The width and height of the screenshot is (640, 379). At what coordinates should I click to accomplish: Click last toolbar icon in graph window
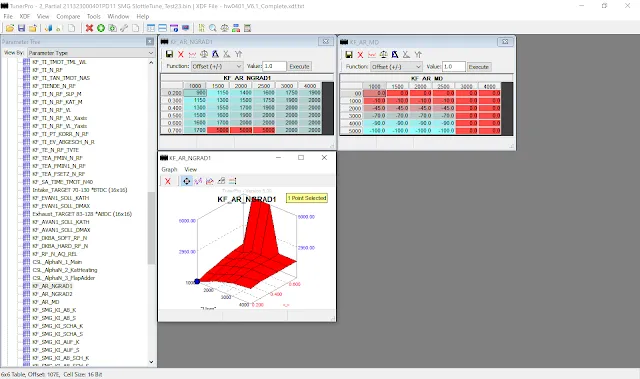point(233,181)
